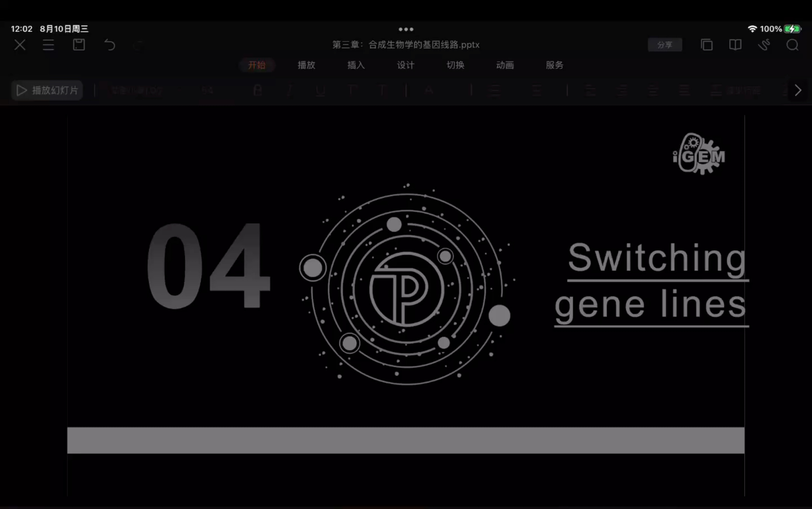Image resolution: width=812 pixels, height=509 pixels.
Task: Expand the 切换 menu
Action: (456, 65)
